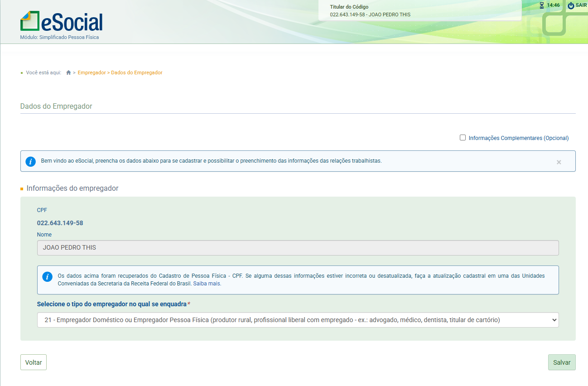Click the CPF value 022.643.149-58 in form
Image resolution: width=588 pixels, height=386 pixels.
coord(60,223)
